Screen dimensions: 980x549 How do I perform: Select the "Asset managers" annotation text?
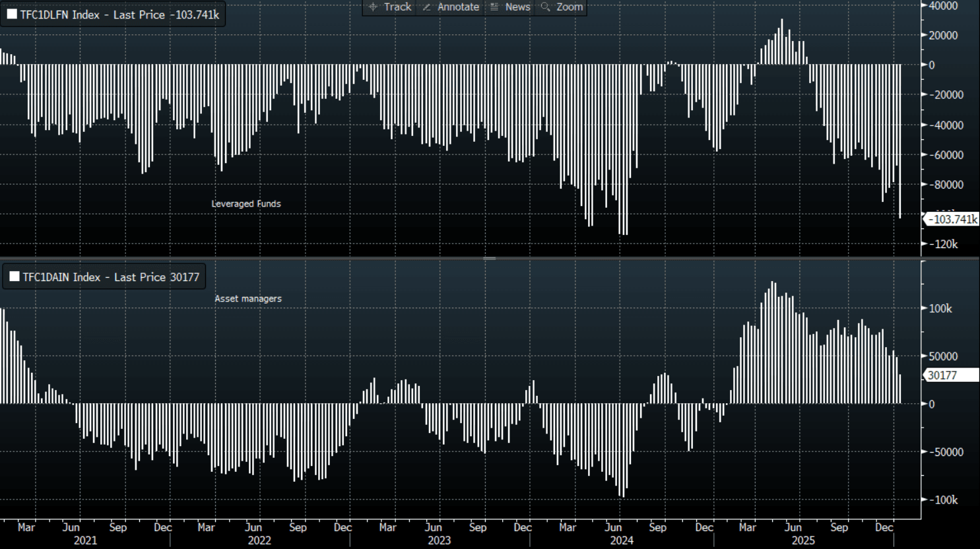pyautogui.click(x=248, y=299)
